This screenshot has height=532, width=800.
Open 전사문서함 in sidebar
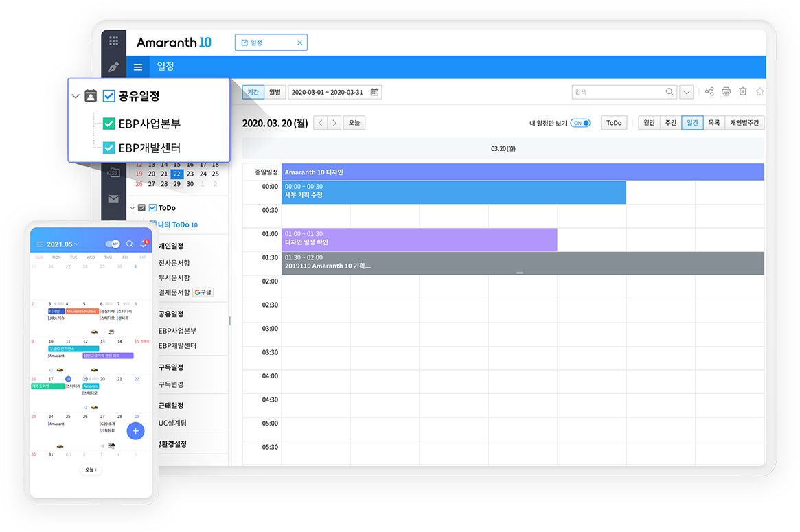(174, 263)
